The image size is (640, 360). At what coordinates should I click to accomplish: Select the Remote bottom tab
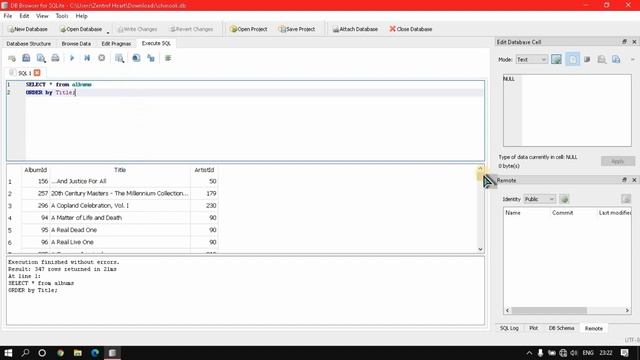point(593,328)
